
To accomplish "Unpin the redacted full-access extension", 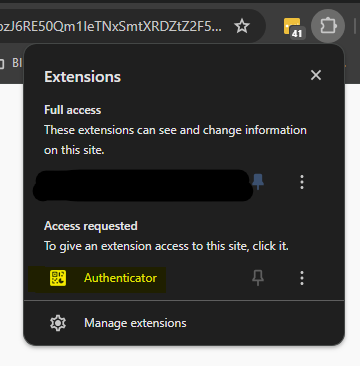I will click(x=258, y=182).
